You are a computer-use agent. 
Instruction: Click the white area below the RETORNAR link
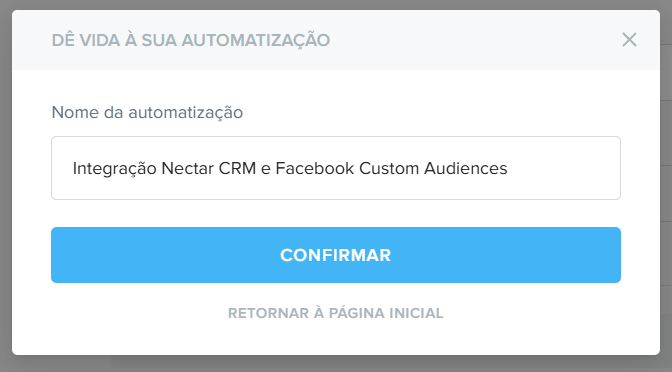pos(336,339)
